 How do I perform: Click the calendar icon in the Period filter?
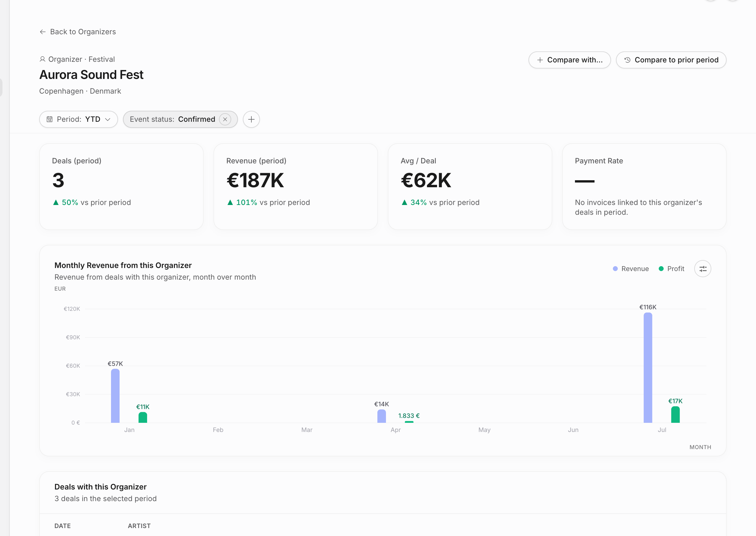click(x=50, y=119)
